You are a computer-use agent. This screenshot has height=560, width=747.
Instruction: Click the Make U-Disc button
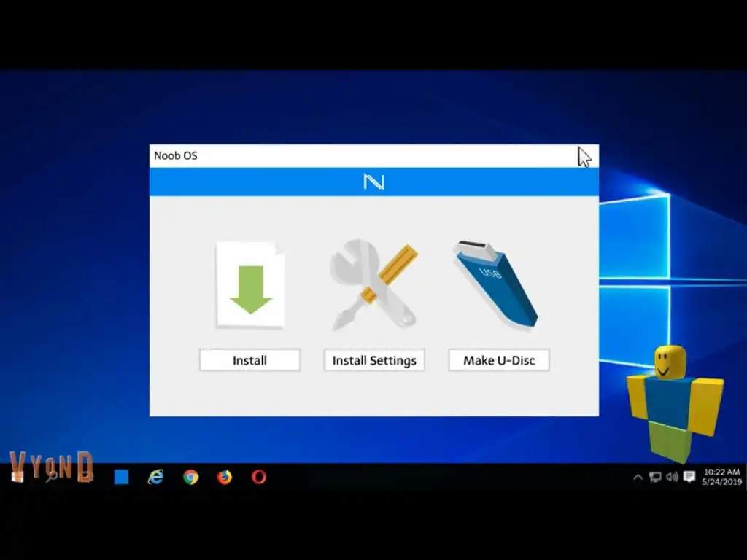499,360
